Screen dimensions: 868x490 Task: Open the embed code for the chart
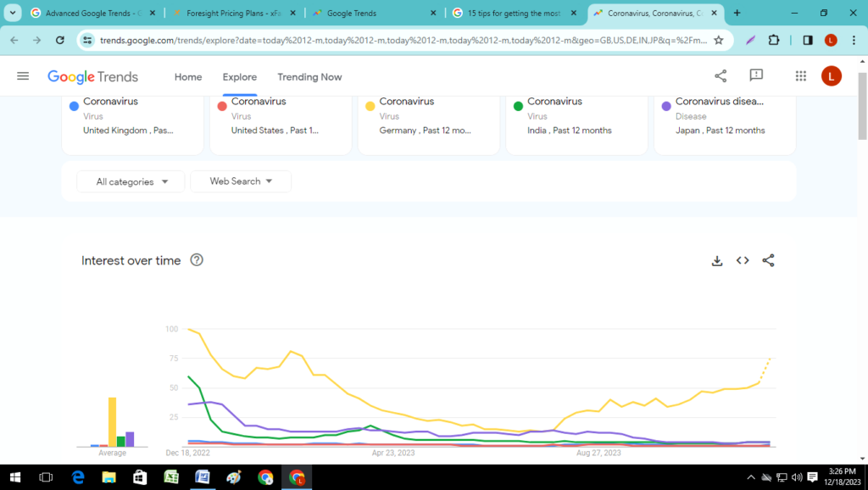743,260
